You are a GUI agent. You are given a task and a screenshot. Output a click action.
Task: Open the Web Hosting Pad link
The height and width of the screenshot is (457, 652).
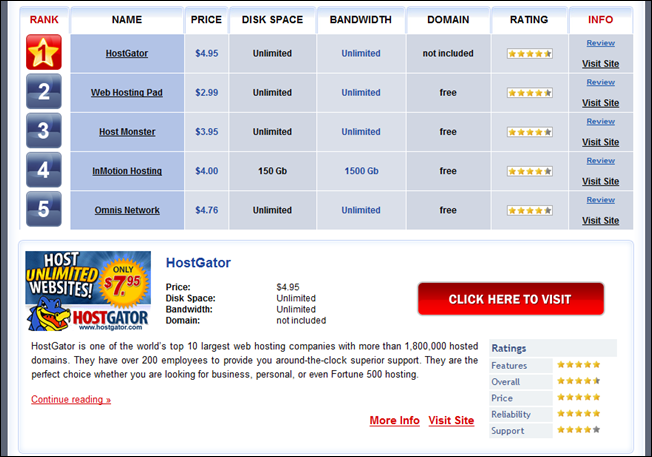pyautogui.click(x=127, y=92)
